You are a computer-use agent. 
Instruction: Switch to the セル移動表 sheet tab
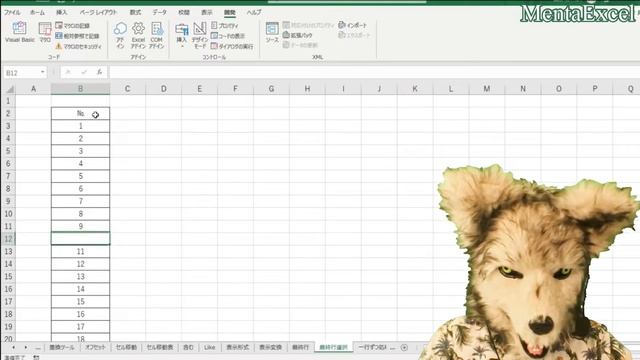point(160,347)
